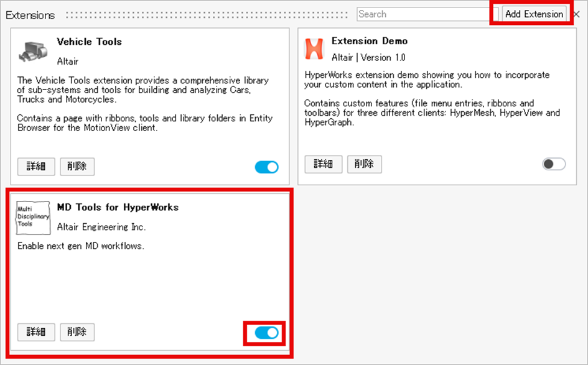Click the Altair Engineering Inc. text
Screen dimensions: 588x365
pyautogui.click(x=101, y=227)
